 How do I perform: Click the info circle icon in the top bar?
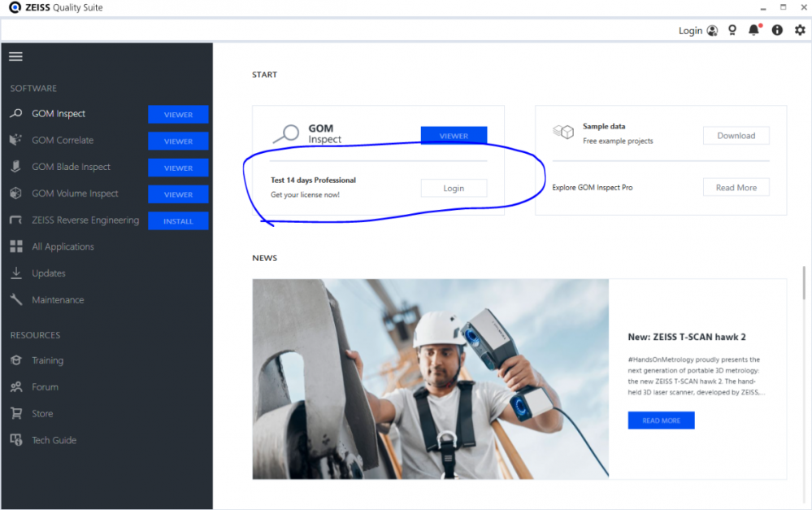point(777,30)
